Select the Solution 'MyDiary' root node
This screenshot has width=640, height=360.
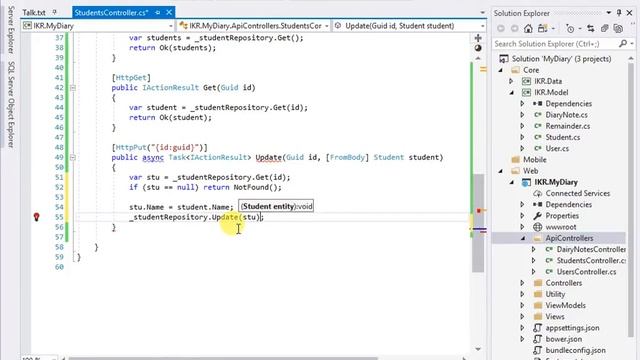click(561, 59)
